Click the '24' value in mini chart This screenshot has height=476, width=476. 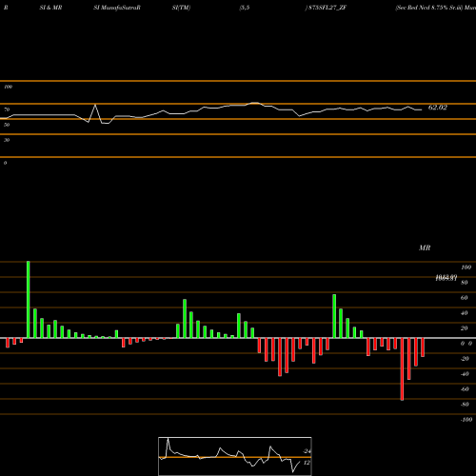pos(307,451)
